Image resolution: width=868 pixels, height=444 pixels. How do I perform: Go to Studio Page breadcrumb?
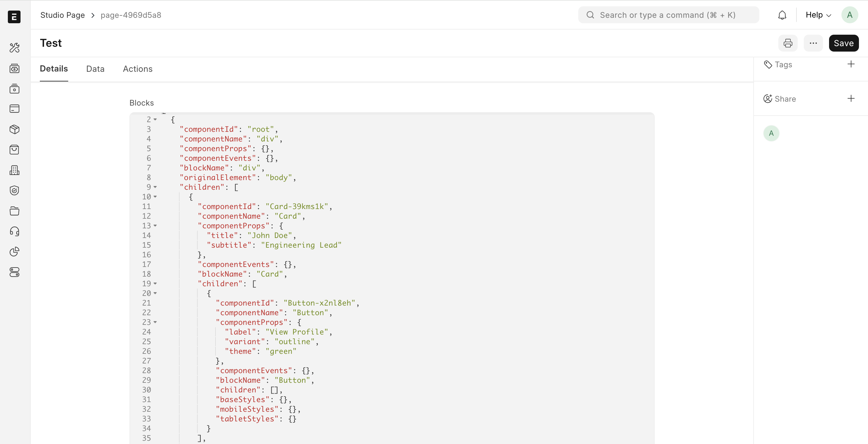63,15
